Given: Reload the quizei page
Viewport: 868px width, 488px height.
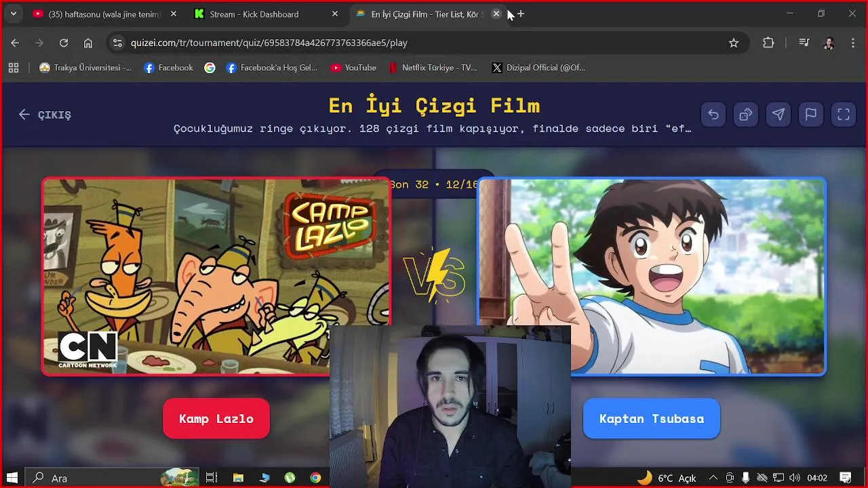Looking at the screenshot, I should (x=64, y=43).
